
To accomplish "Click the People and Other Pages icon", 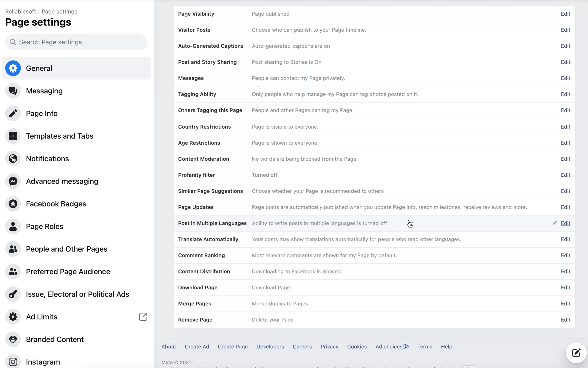I will pos(13,249).
